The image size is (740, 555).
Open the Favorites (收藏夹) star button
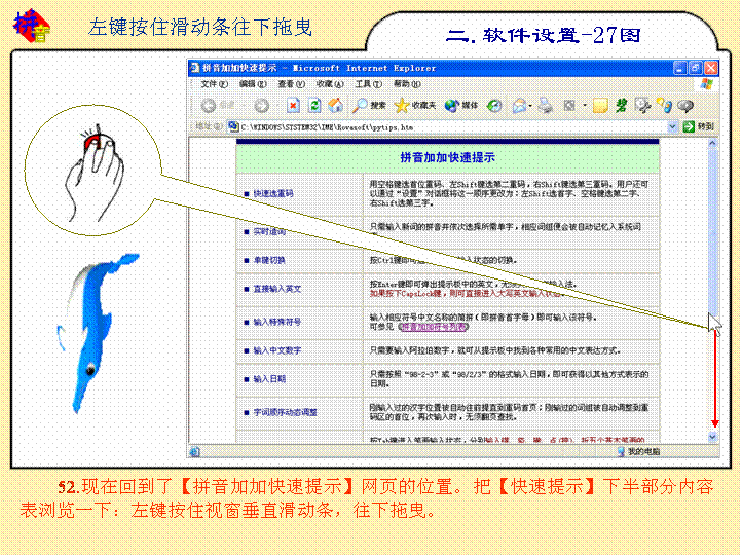(x=415, y=106)
